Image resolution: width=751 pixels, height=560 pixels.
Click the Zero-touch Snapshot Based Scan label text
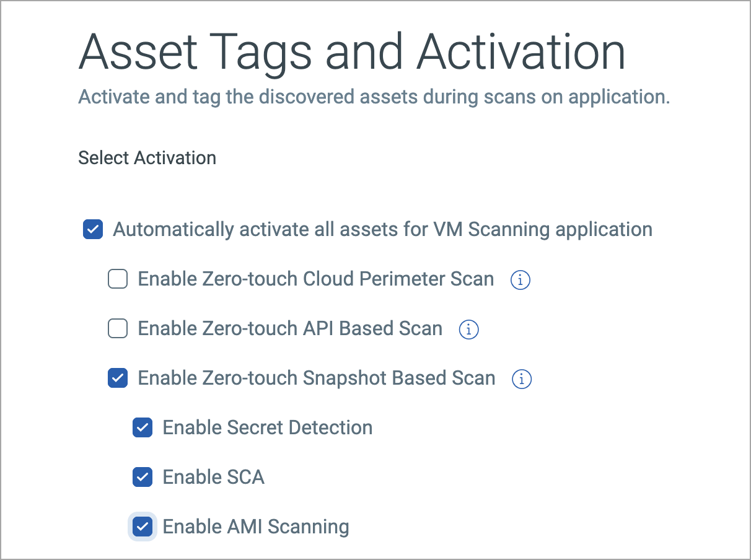(x=316, y=378)
